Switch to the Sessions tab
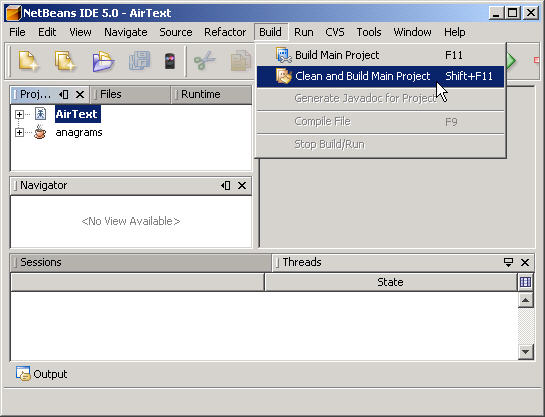The height and width of the screenshot is (417, 545). click(140, 262)
